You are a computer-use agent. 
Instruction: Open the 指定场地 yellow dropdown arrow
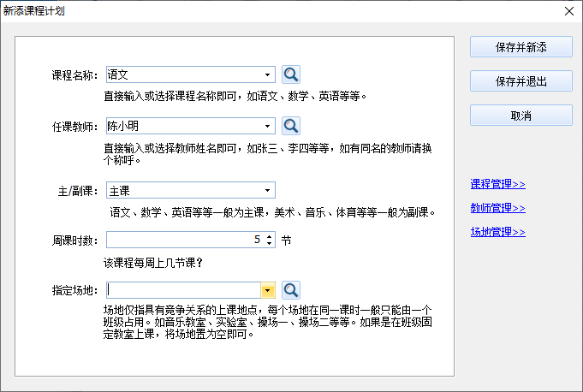point(268,290)
